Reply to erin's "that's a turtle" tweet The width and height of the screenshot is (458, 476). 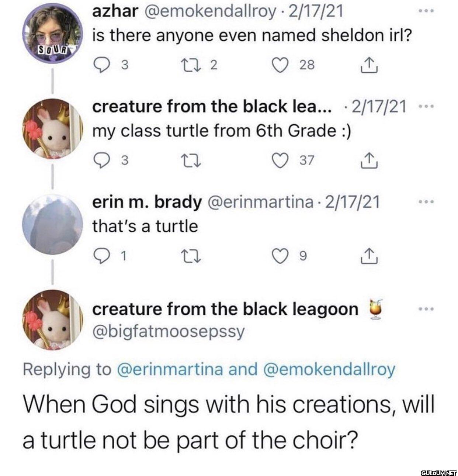coord(100,255)
